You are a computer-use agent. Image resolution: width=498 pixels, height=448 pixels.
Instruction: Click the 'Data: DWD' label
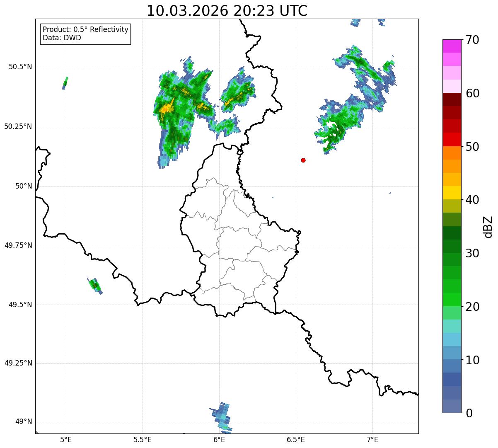(x=62, y=38)
